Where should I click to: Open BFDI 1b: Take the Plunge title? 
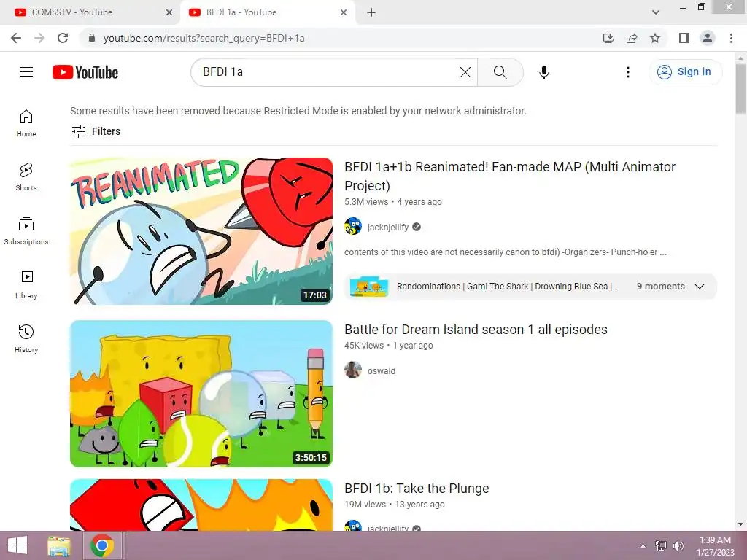point(417,489)
